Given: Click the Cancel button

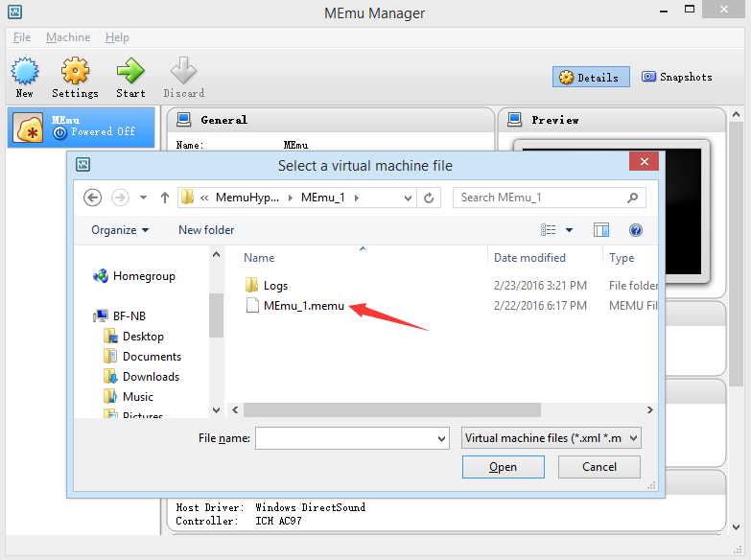Looking at the screenshot, I should tap(599, 467).
